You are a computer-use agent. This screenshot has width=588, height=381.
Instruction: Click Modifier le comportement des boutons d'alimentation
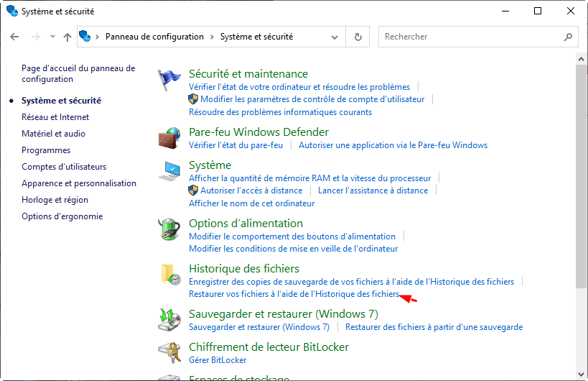[292, 236]
